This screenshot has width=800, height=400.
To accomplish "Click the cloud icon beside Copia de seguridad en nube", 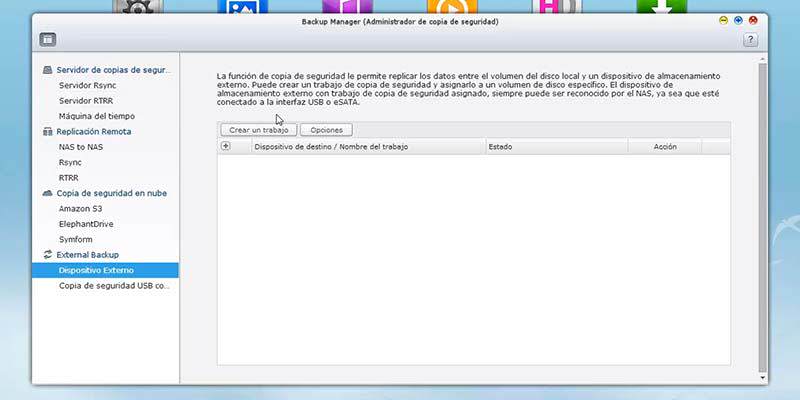I will (47, 193).
